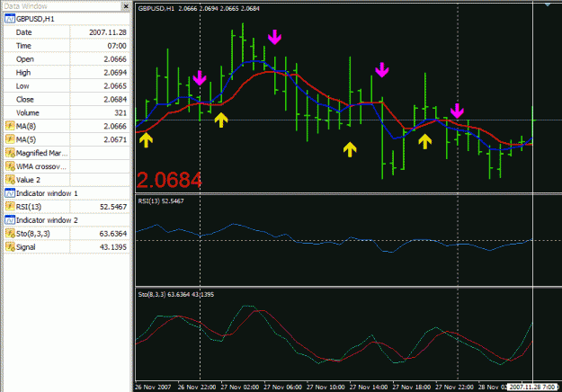Click the Indicator window 2 icon
The image size is (562, 392).
pos(10,220)
